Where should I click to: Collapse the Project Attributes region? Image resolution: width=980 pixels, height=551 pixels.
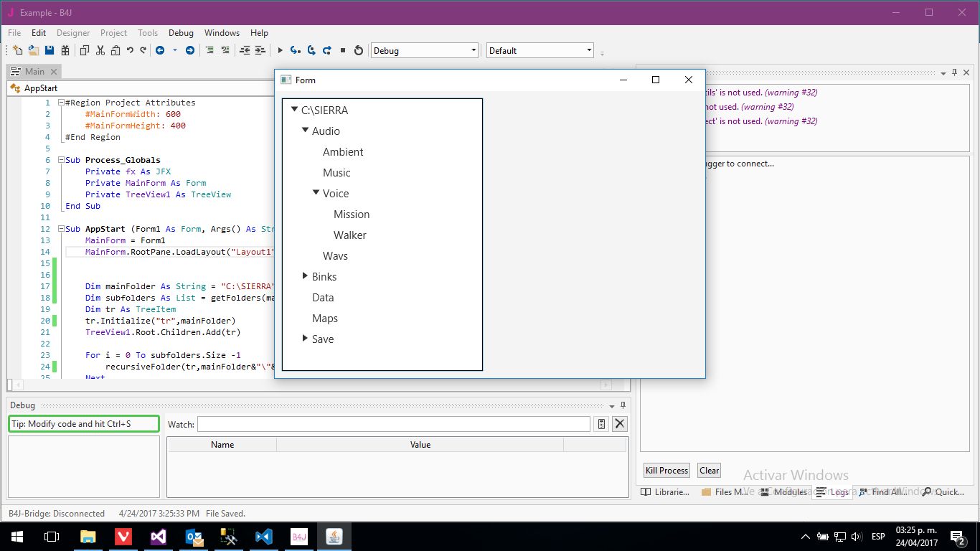61,103
